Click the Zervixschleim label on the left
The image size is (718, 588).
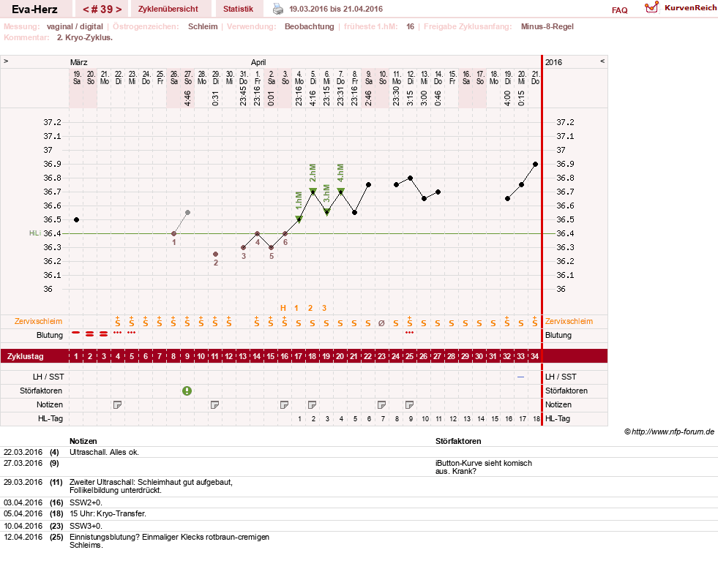pos(38,321)
